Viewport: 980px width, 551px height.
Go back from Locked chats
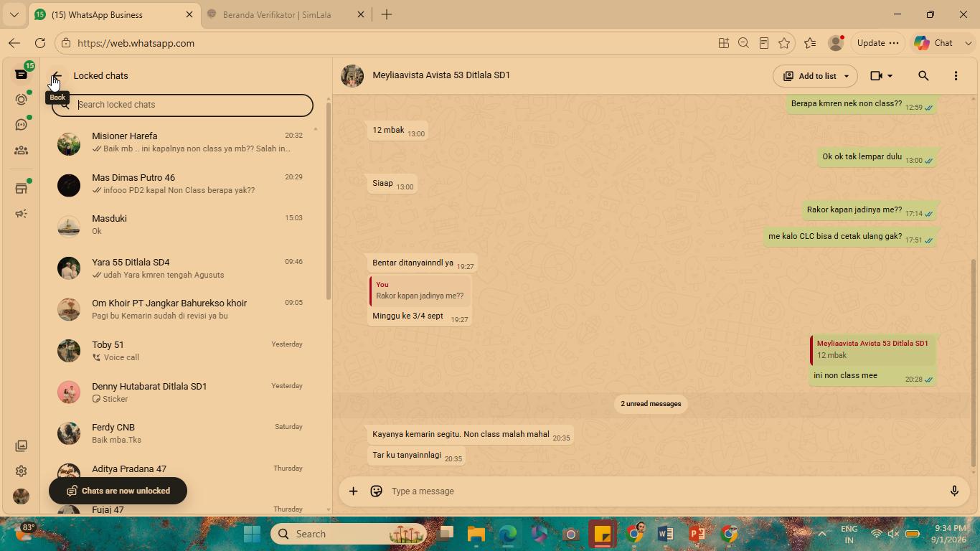(57, 76)
